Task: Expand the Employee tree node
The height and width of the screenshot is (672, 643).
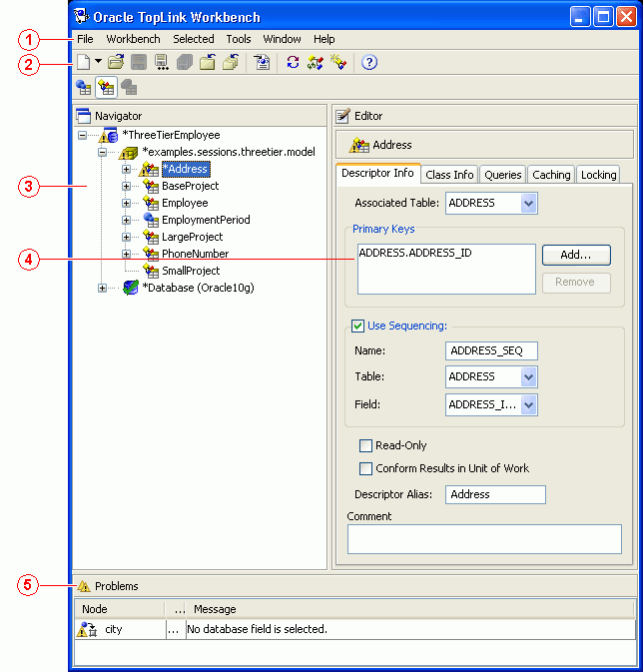Action: pyautogui.click(x=126, y=203)
